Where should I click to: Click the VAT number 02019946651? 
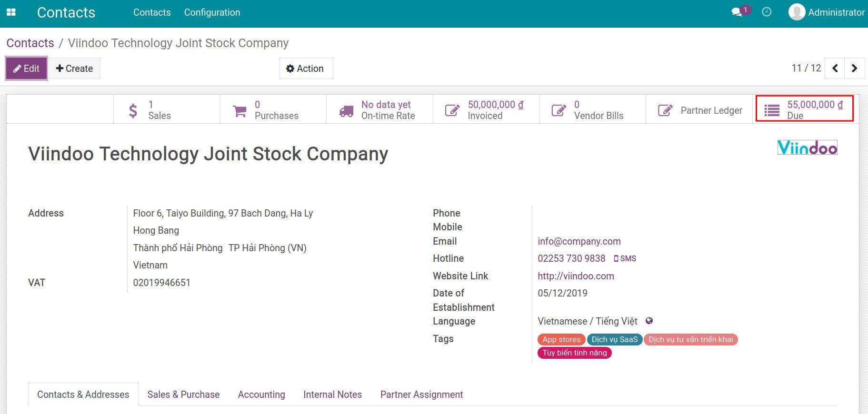click(161, 283)
